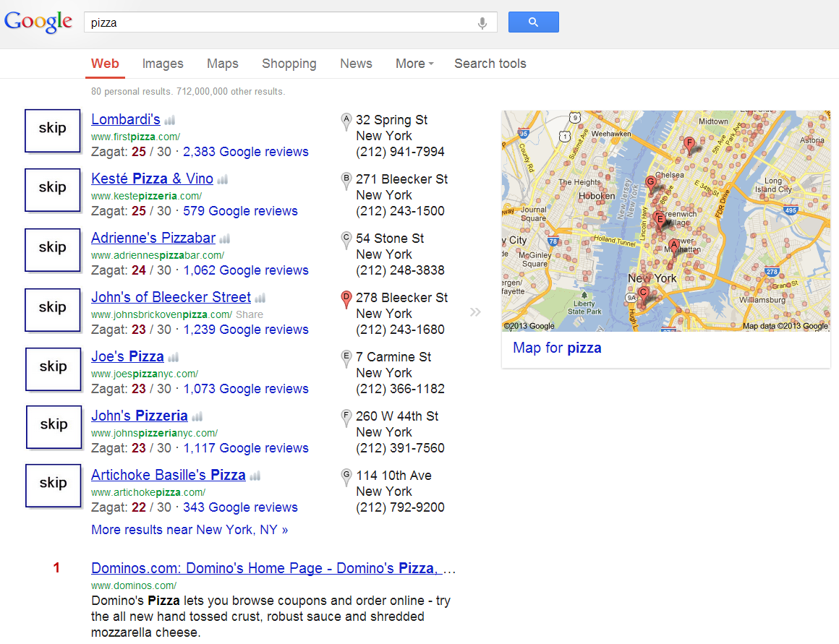Click the double-chevron arrow beside John's of Bleecker Street

tap(474, 312)
